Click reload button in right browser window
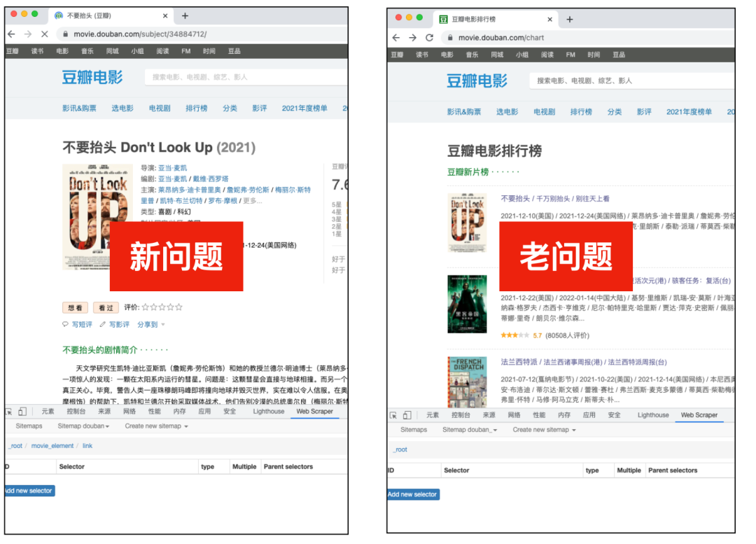Screen dimensions: 756x544 pyautogui.click(x=429, y=38)
